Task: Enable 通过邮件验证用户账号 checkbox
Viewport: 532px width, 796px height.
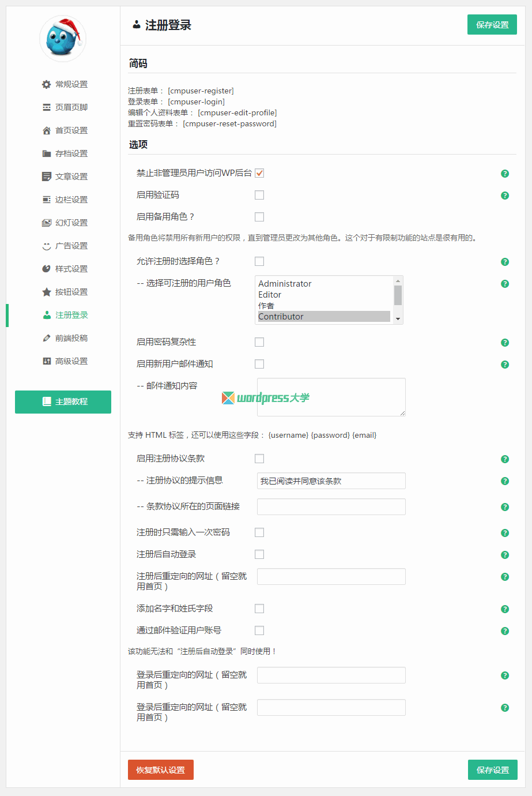Action: pos(259,630)
